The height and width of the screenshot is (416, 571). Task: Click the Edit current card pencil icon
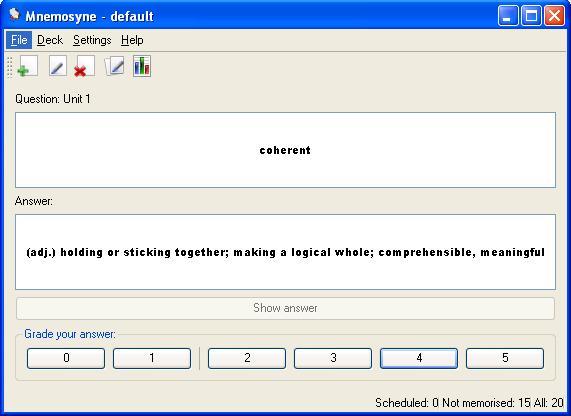[58, 66]
